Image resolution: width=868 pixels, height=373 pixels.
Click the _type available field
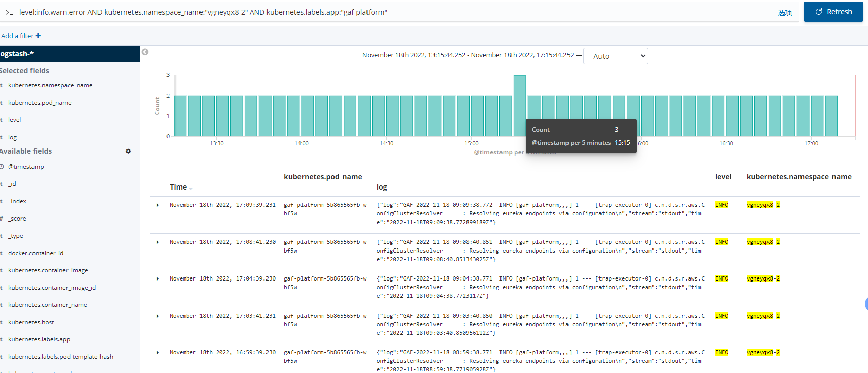tap(16, 236)
